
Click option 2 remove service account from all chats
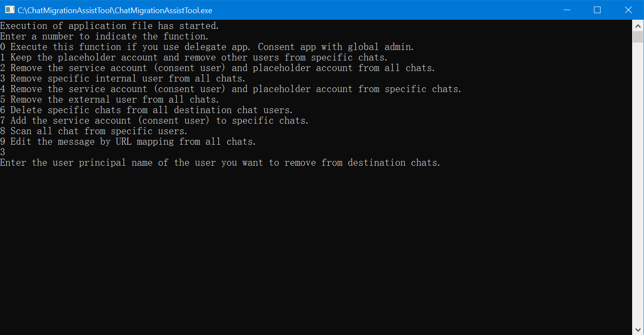(x=218, y=68)
